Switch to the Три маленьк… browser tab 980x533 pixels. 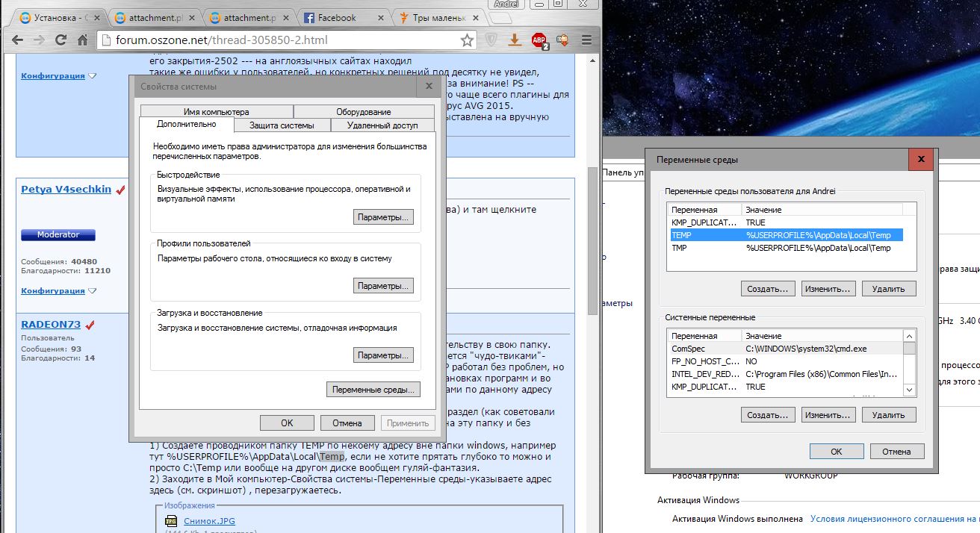437,17
